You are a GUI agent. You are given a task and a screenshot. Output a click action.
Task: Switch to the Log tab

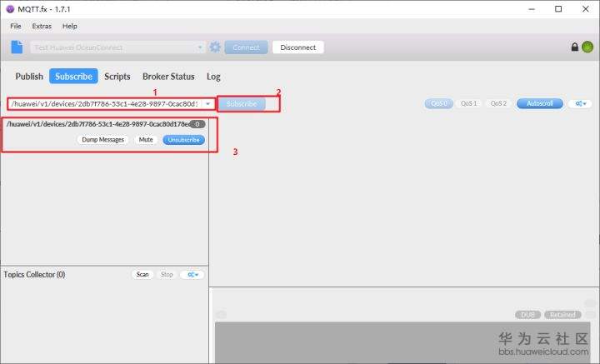[x=213, y=76]
